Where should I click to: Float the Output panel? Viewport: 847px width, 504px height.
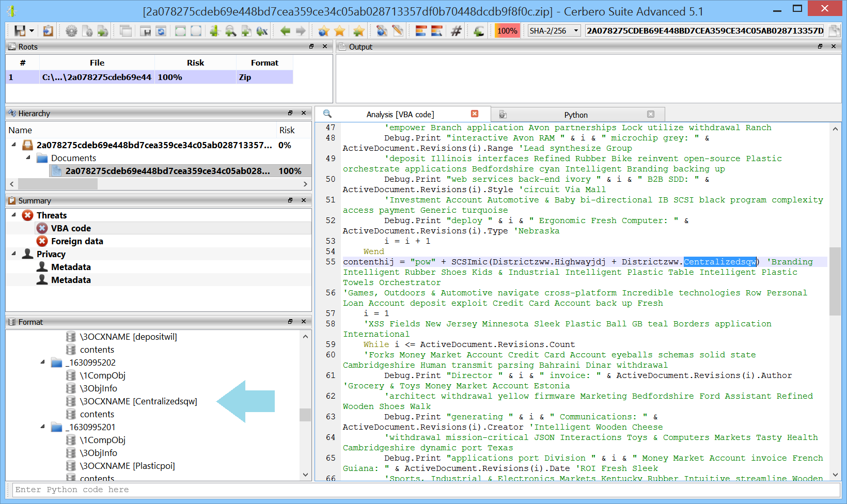pyautogui.click(x=820, y=46)
